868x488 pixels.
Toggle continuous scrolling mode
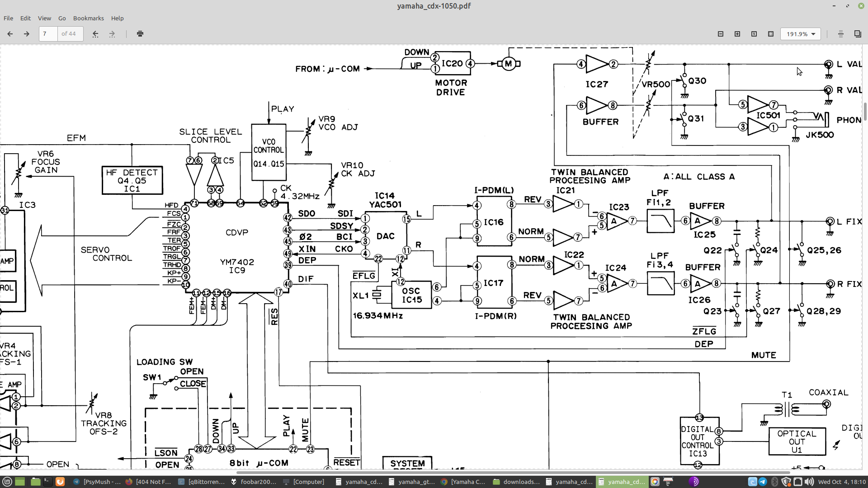841,34
